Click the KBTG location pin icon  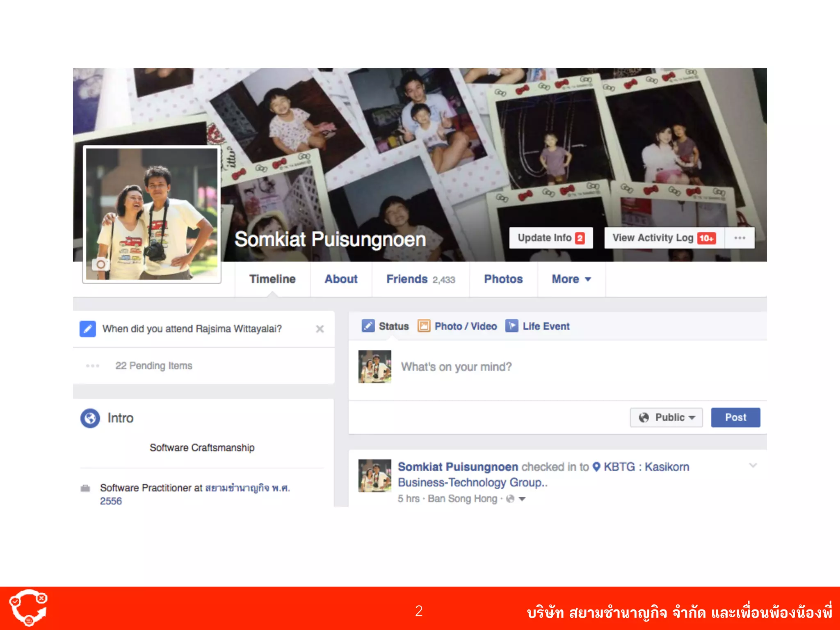pyautogui.click(x=597, y=467)
